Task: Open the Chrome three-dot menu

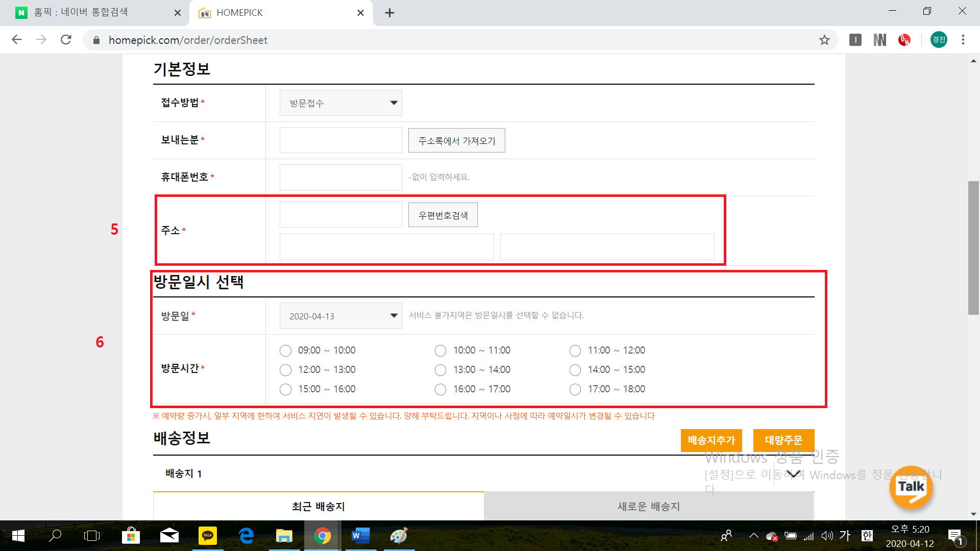Action: pos(963,40)
